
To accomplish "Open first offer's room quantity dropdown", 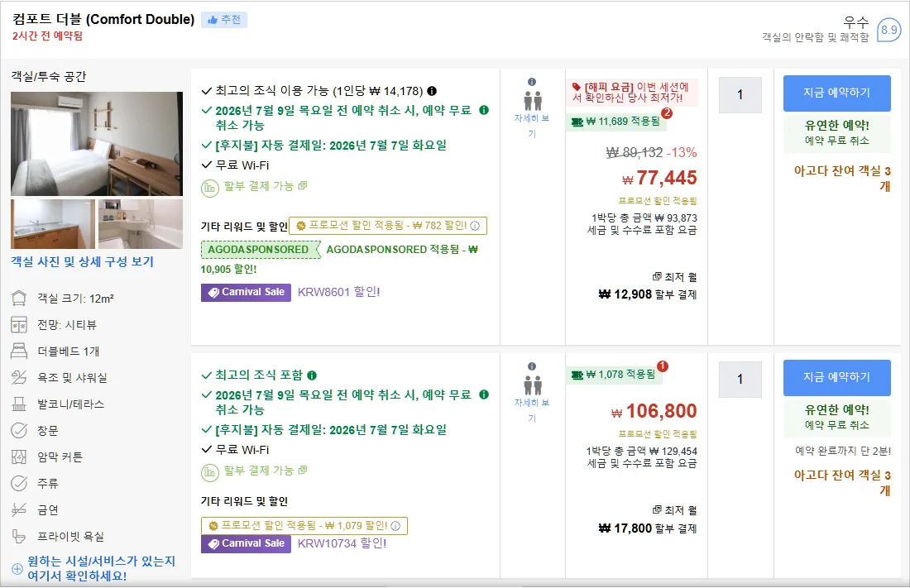I will (740, 94).
